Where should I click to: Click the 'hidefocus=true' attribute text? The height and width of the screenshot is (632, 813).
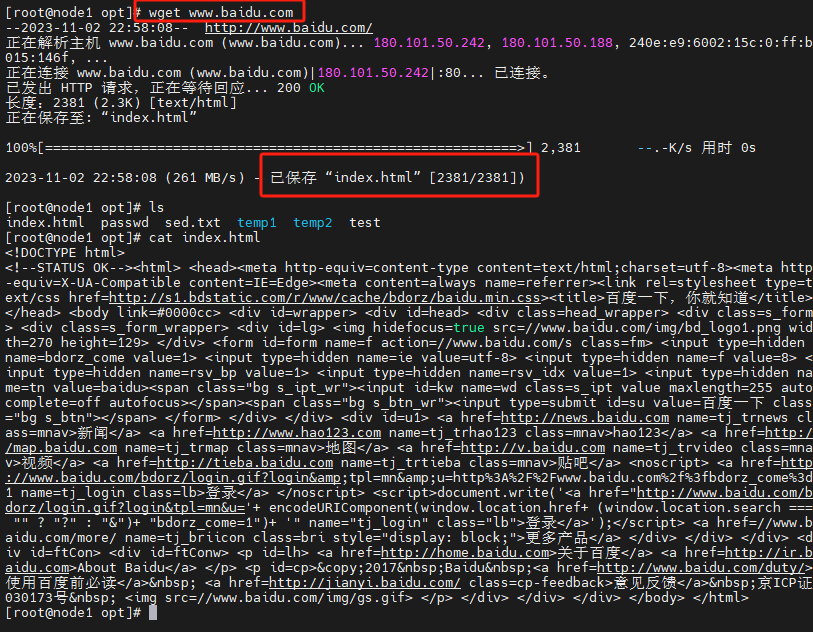point(429,328)
